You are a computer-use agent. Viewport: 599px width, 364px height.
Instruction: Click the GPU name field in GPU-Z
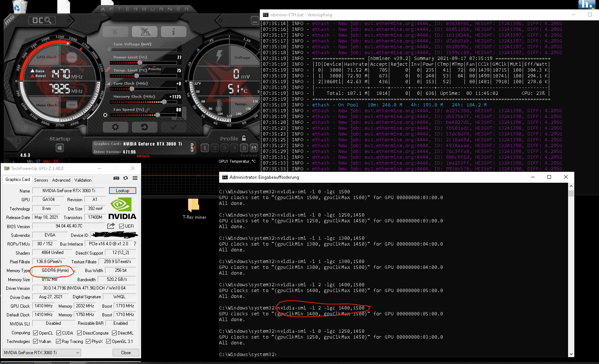[69, 190]
